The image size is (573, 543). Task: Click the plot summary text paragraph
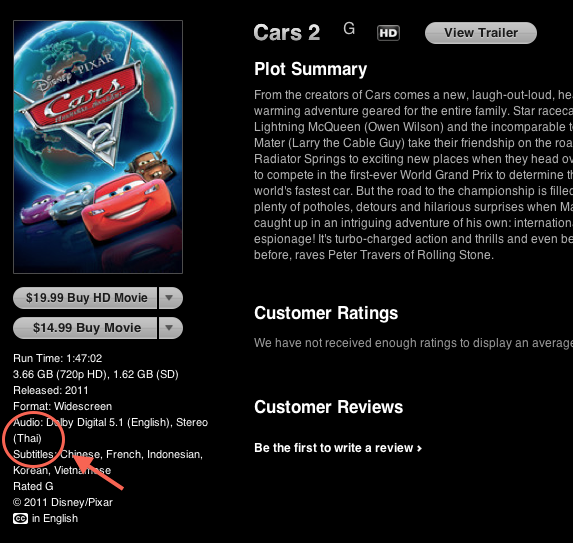(x=413, y=175)
